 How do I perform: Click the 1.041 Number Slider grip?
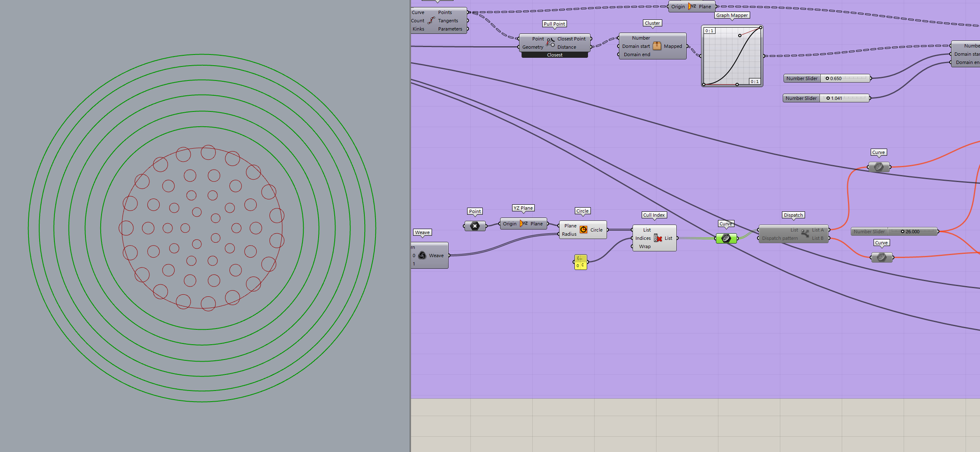click(x=828, y=98)
